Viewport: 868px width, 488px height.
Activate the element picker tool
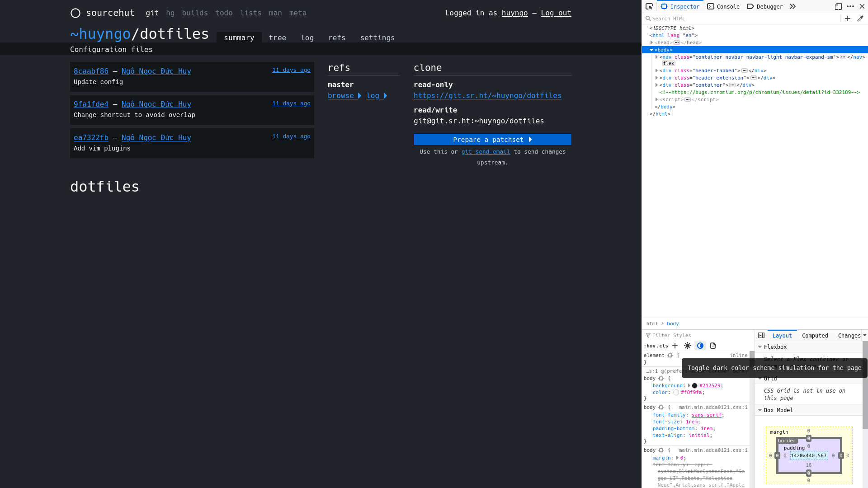649,6
